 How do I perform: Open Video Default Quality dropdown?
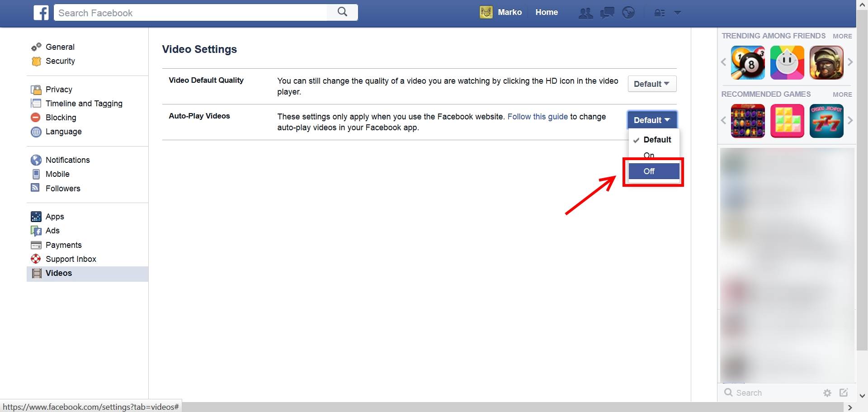[x=651, y=84]
